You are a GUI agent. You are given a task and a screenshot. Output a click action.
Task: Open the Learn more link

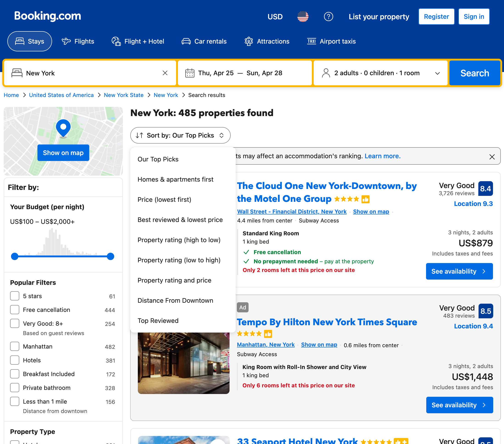point(382,156)
